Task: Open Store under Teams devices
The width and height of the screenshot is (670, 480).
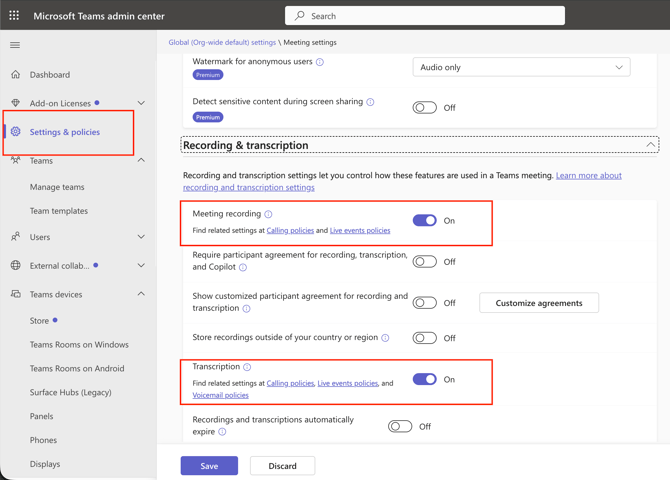Action: pos(39,321)
